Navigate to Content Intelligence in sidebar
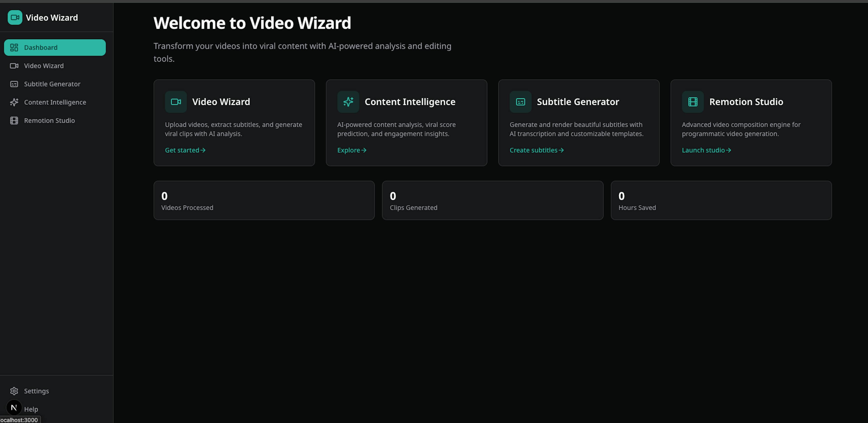 (55, 102)
